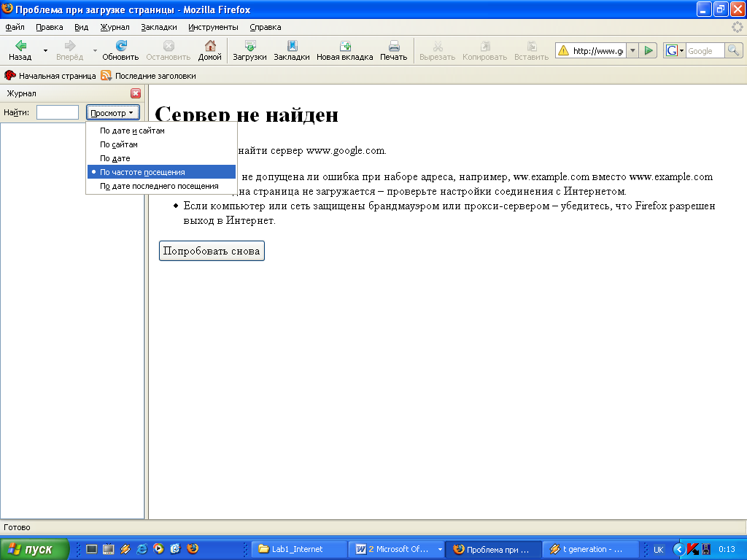Screen dimensions: 747x560
Task: Click the Остановить stop icon
Action: tap(169, 46)
